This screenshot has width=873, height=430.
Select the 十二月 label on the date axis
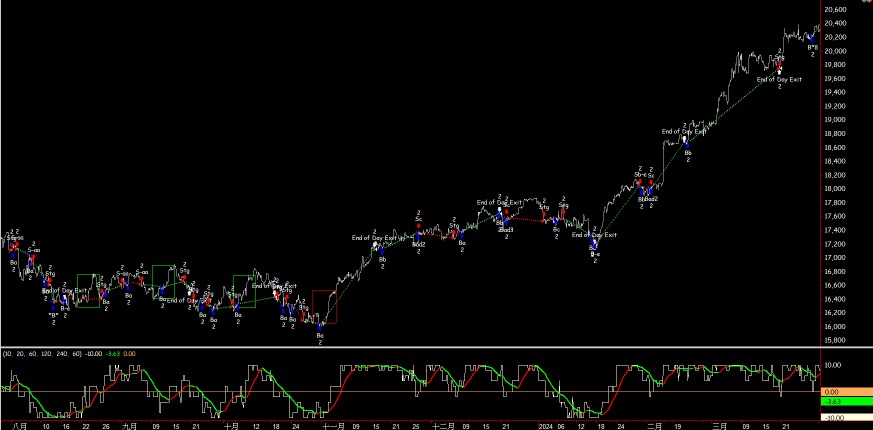click(x=444, y=424)
